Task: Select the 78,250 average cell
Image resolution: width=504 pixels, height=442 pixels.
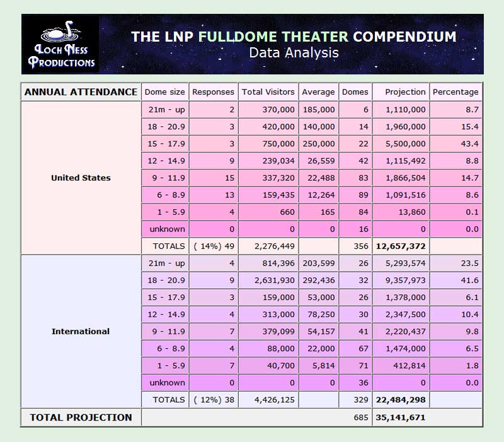Action: pyautogui.click(x=319, y=314)
